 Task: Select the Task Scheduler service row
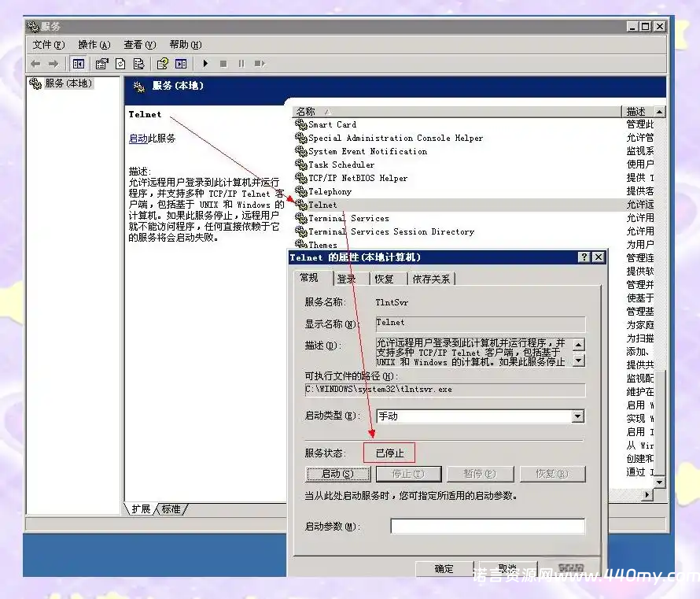click(474, 165)
